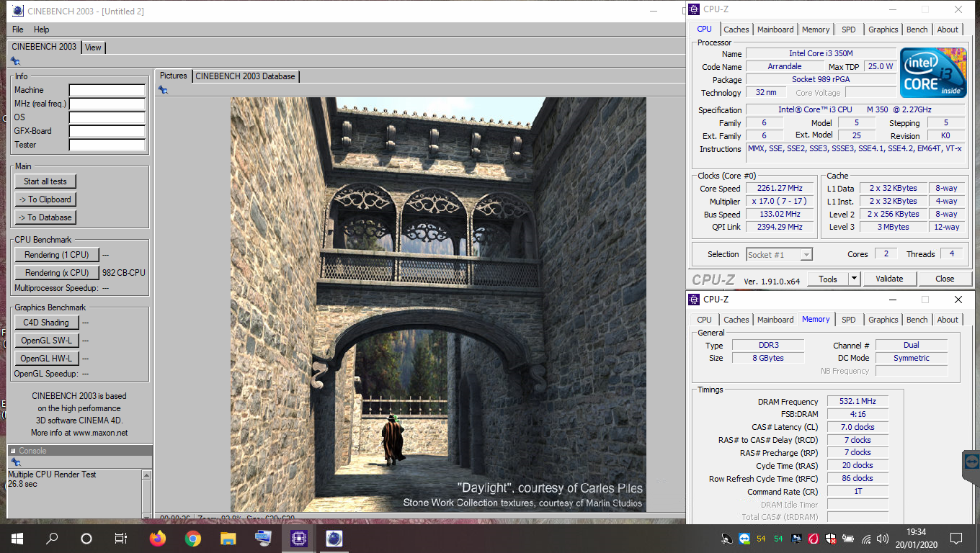Switch to the View tab in CINEBENCH
The width and height of the screenshot is (980, 553).
click(93, 48)
